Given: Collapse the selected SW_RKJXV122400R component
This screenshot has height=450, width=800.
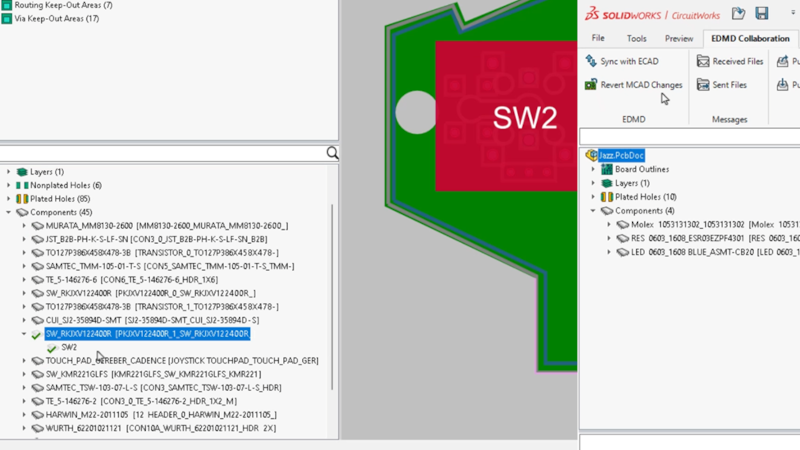Looking at the screenshot, I should click(24, 334).
